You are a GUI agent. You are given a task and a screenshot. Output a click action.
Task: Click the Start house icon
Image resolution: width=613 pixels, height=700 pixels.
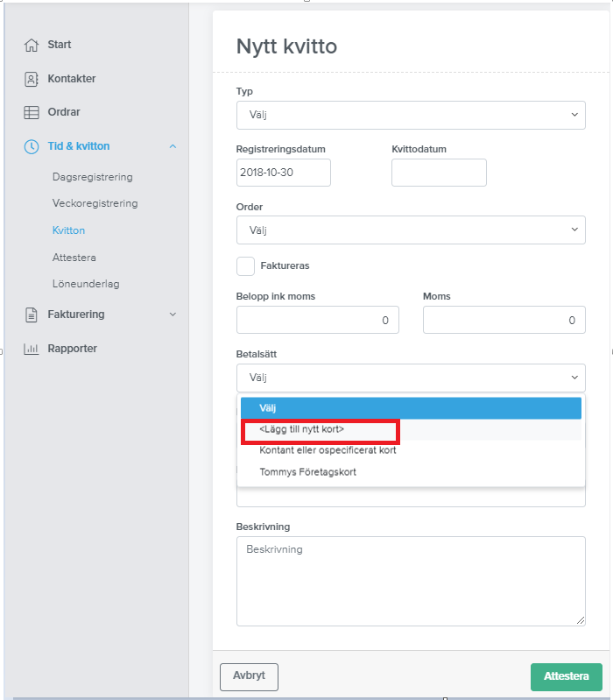tap(32, 45)
